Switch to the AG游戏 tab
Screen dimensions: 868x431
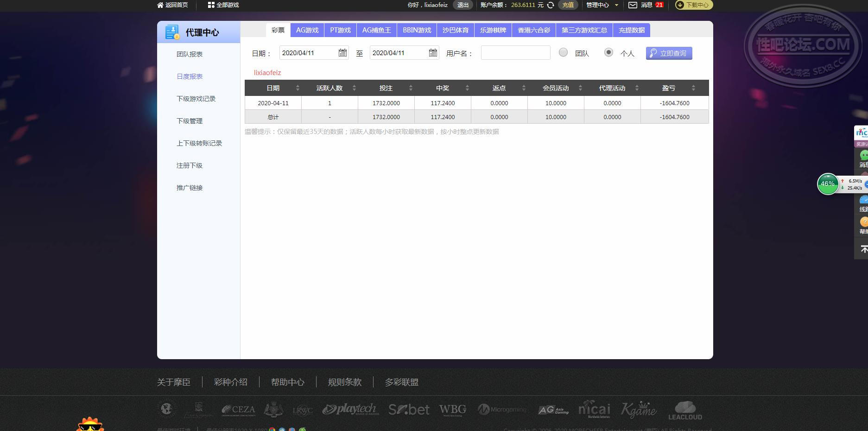307,30
